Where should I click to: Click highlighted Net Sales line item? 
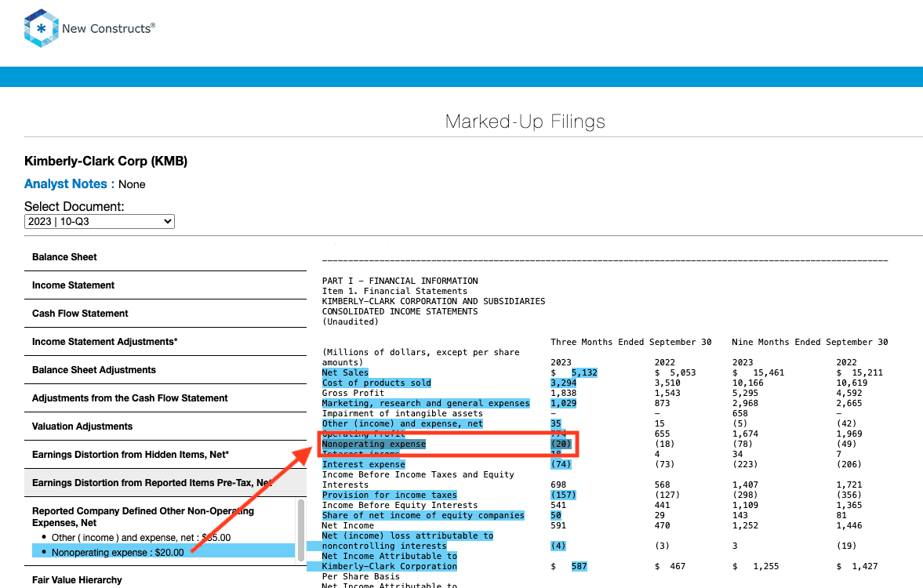[345, 372]
